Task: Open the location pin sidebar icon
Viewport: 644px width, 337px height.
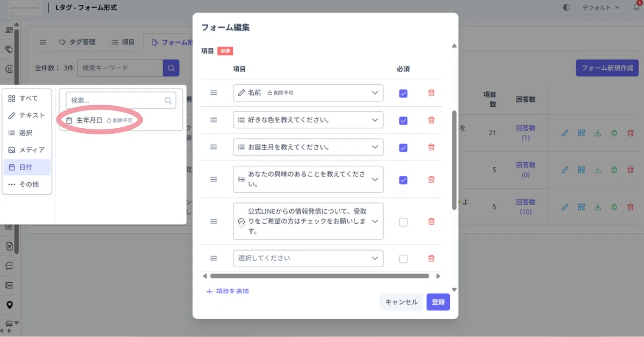Action: tap(9, 305)
